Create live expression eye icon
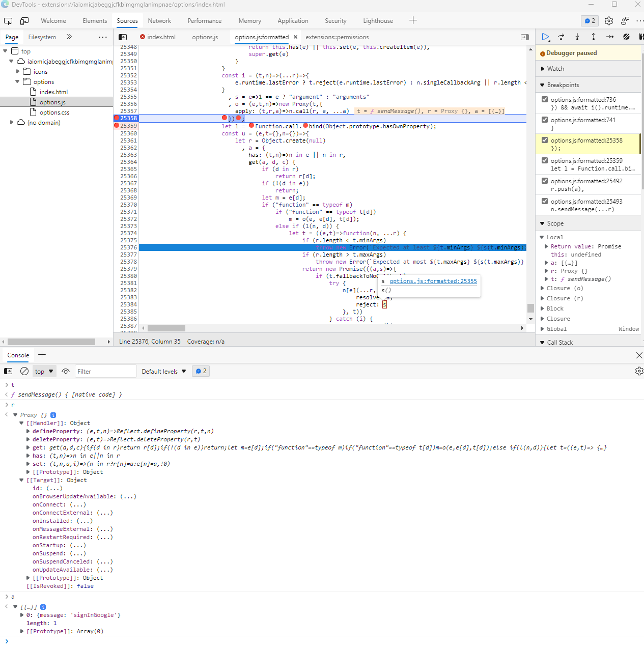The height and width of the screenshot is (648, 644). pos(66,371)
